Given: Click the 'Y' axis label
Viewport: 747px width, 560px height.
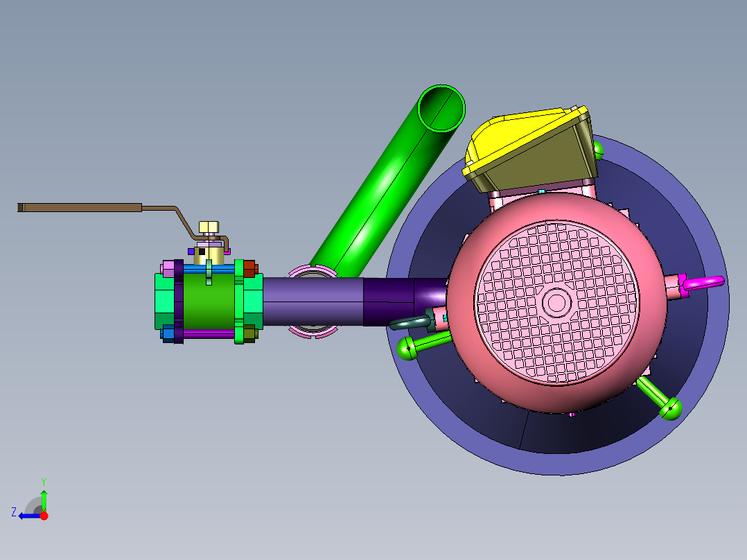Looking at the screenshot, I should [x=44, y=482].
